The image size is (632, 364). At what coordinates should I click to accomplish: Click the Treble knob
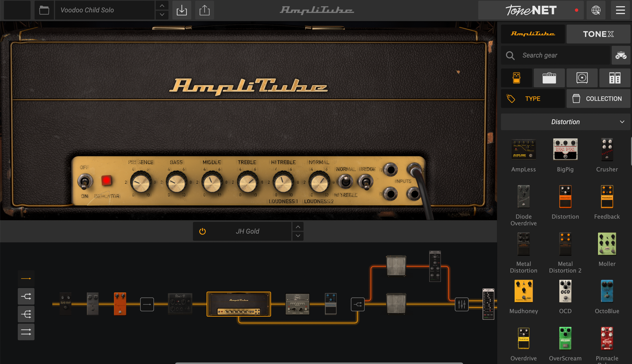[x=247, y=182]
